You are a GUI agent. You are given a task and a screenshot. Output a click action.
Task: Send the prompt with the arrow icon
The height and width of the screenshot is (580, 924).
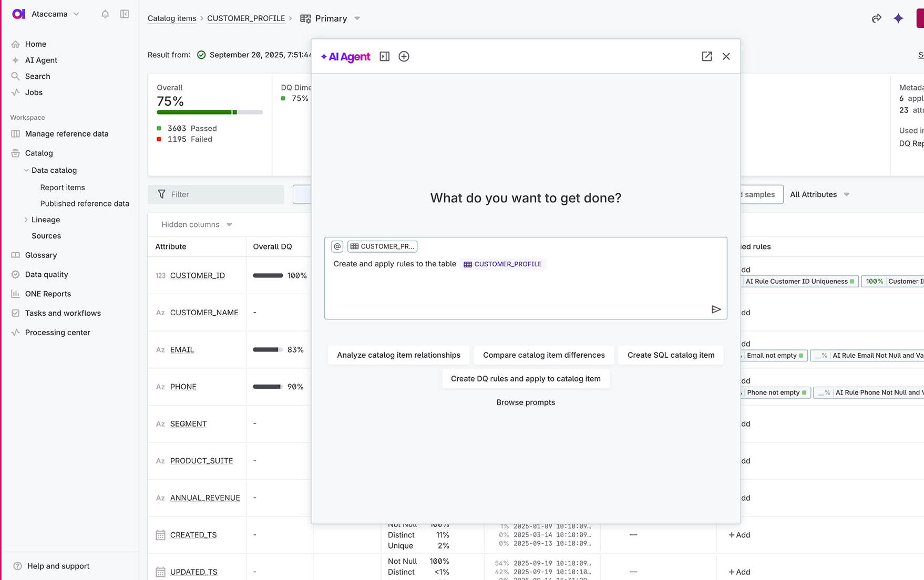tap(716, 309)
